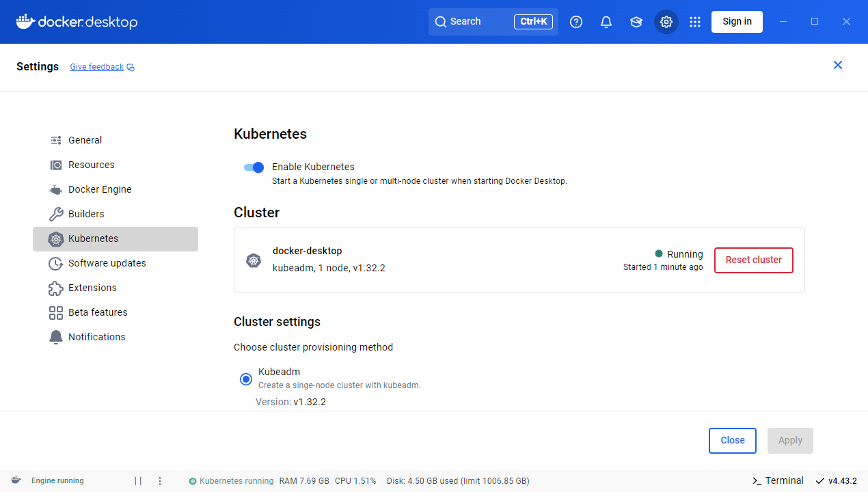
Task: Click the Beta features grid icon
Action: pos(56,312)
